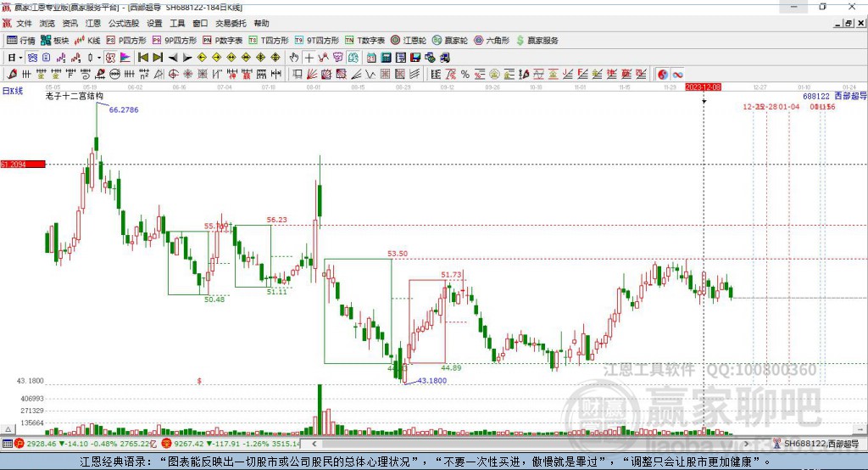This screenshot has width=868, height=470.
Task: Open the calculator icon
Action: [x=386, y=58]
